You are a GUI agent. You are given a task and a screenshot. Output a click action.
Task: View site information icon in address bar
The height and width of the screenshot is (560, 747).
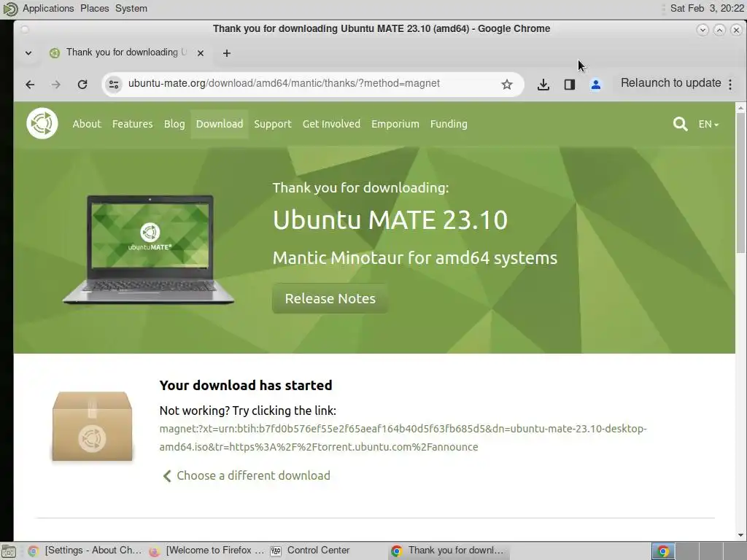tap(114, 85)
